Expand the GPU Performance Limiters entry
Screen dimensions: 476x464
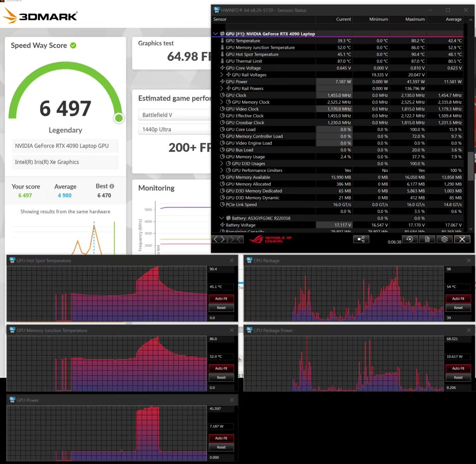point(221,170)
